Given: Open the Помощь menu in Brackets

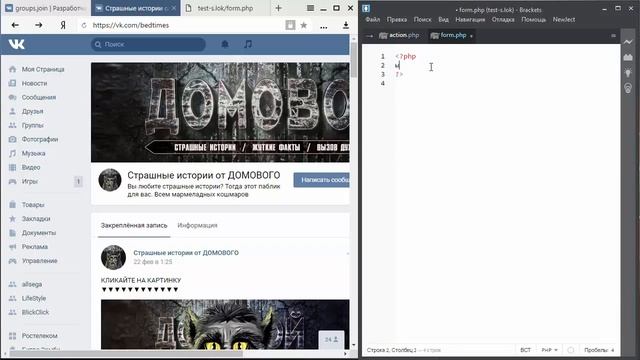Looking at the screenshot, I should click(x=533, y=20).
